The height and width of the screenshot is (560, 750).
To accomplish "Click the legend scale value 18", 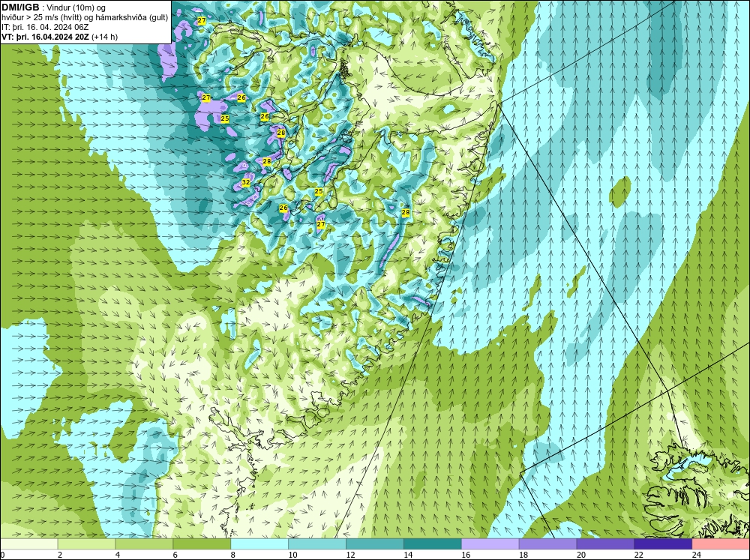I will point(523,555).
